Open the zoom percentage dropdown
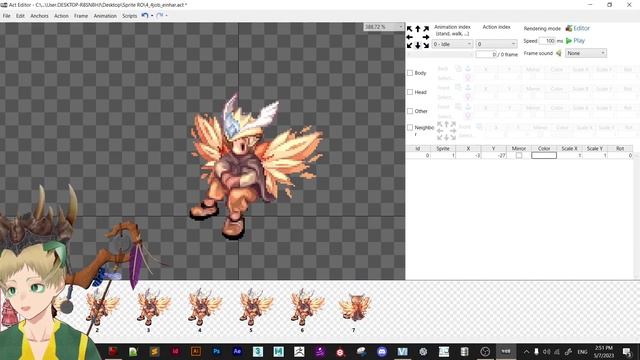 [x=383, y=27]
